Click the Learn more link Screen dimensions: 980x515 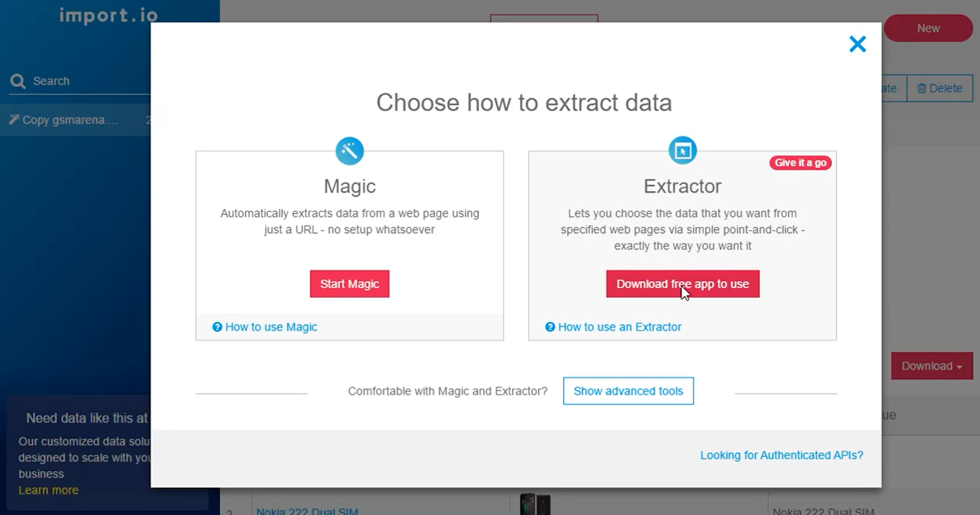pos(48,490)
